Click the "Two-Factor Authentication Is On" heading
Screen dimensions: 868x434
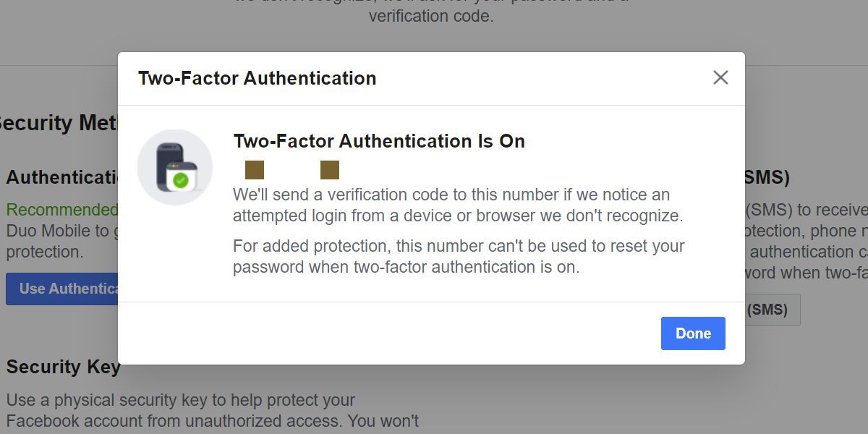(379, 141)
